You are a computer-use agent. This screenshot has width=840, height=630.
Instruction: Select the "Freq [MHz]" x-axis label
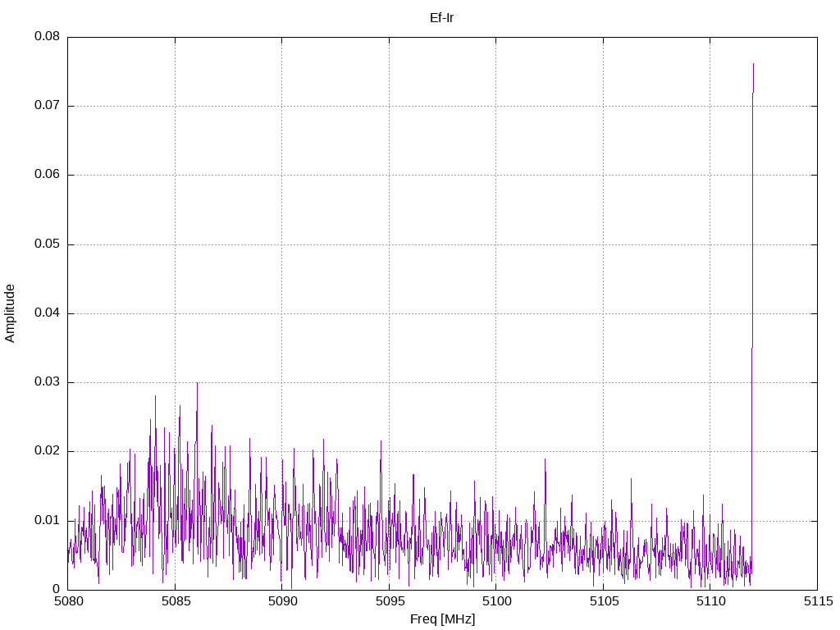442,619
